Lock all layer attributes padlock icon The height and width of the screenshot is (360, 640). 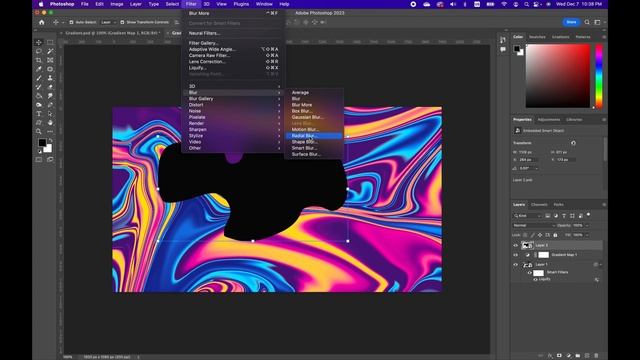555,235
